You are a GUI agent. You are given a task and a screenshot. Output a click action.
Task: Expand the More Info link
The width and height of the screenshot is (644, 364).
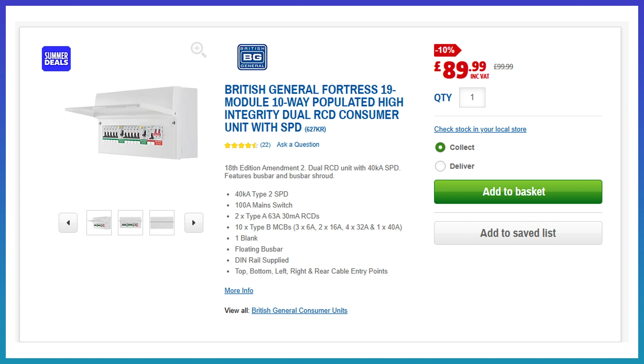point(239,290)
